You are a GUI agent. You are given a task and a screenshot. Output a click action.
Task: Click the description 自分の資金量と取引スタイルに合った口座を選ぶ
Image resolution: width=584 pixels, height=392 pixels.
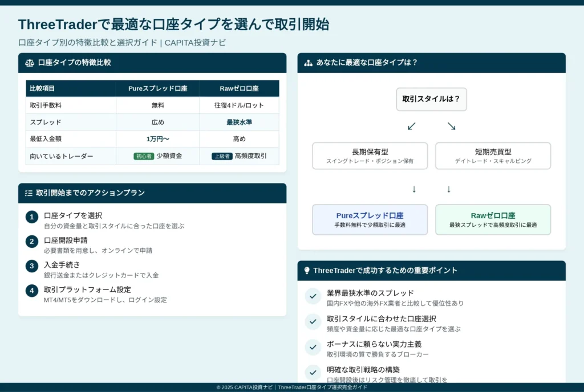[x=114, y=226]
